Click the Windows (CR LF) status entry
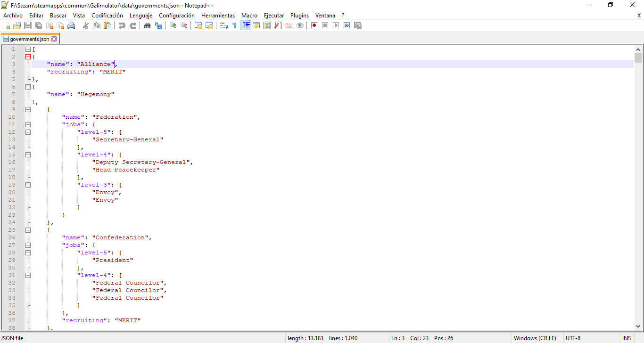Screen dimensions: 644x343 click(535, 338)
